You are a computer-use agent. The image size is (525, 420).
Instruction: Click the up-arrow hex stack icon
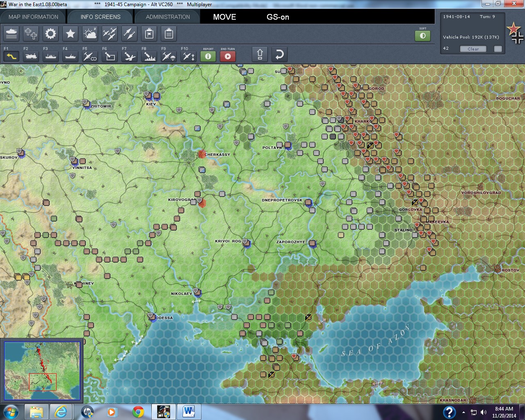click(x=260, y=55)
